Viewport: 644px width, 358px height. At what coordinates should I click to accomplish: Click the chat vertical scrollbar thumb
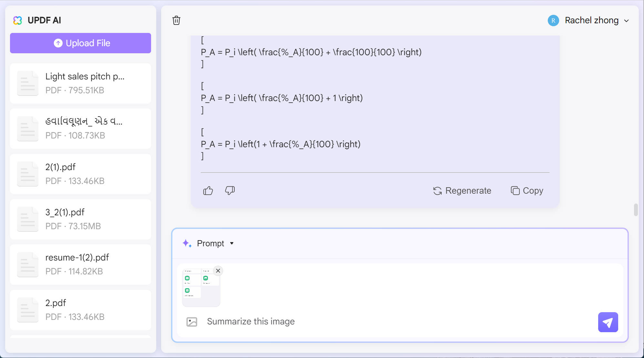(x=636, y=210)
